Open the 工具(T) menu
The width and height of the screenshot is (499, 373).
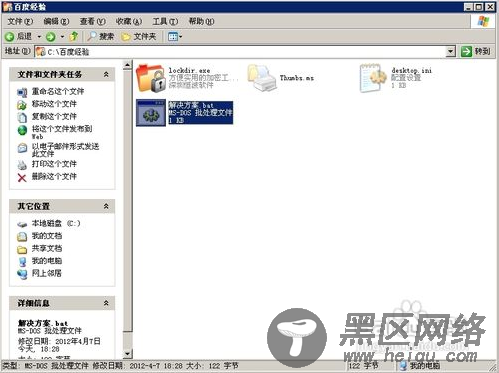point(165,22)
